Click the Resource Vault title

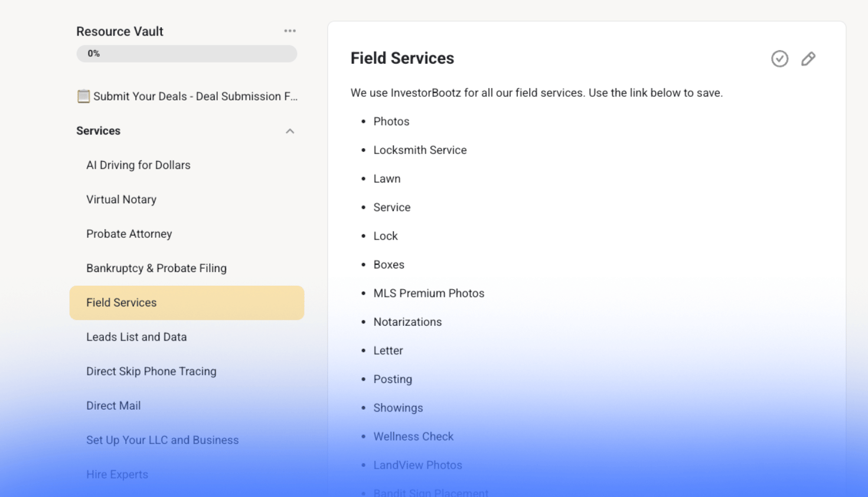(120, 31)
